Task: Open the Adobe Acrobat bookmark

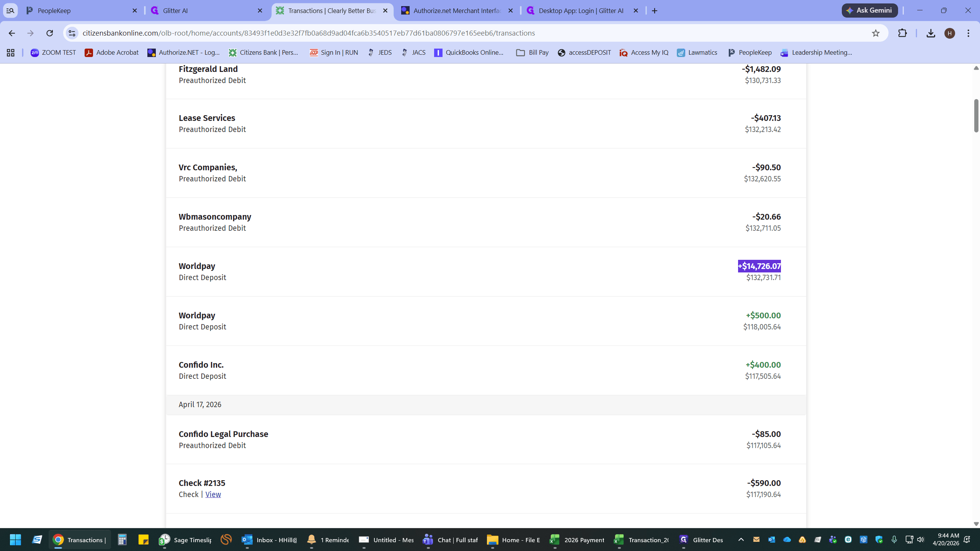Action: (111, 52)
